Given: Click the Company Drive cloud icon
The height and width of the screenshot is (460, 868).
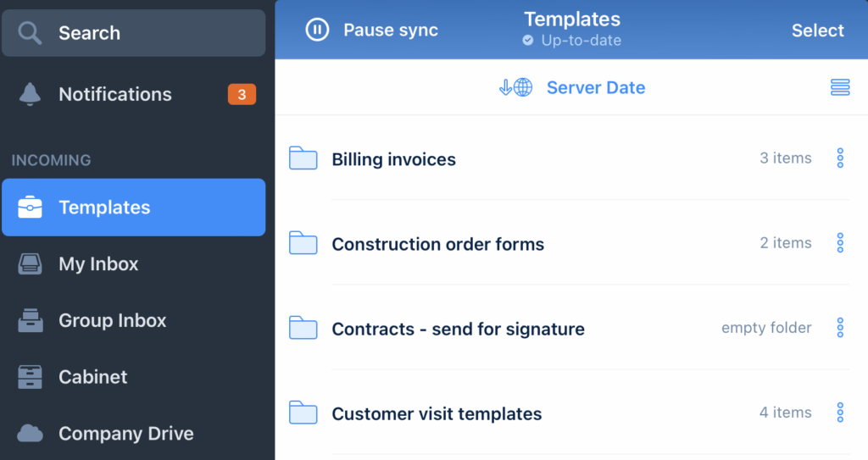Looking at the screenshot, I should pos(31,434).
